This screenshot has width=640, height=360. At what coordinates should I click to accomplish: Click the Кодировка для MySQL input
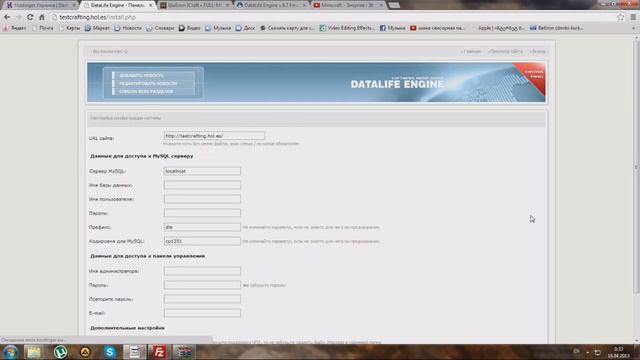[x=202, y=241]
